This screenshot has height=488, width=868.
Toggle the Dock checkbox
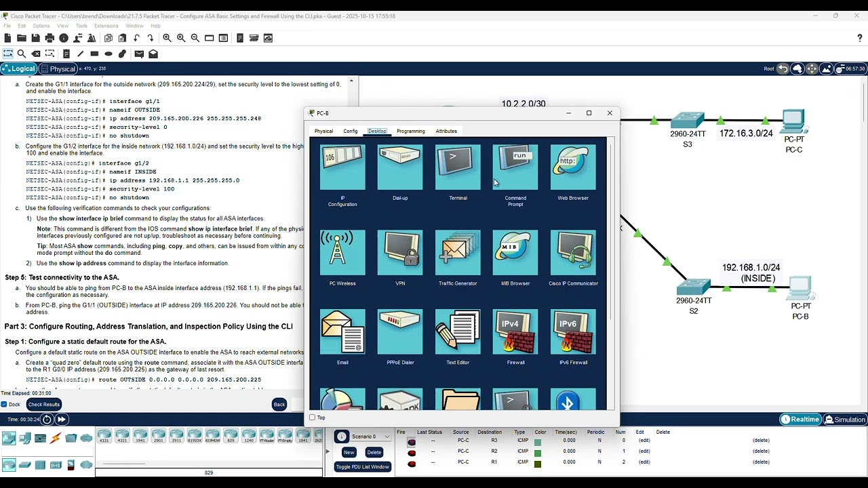click(4, 405)
